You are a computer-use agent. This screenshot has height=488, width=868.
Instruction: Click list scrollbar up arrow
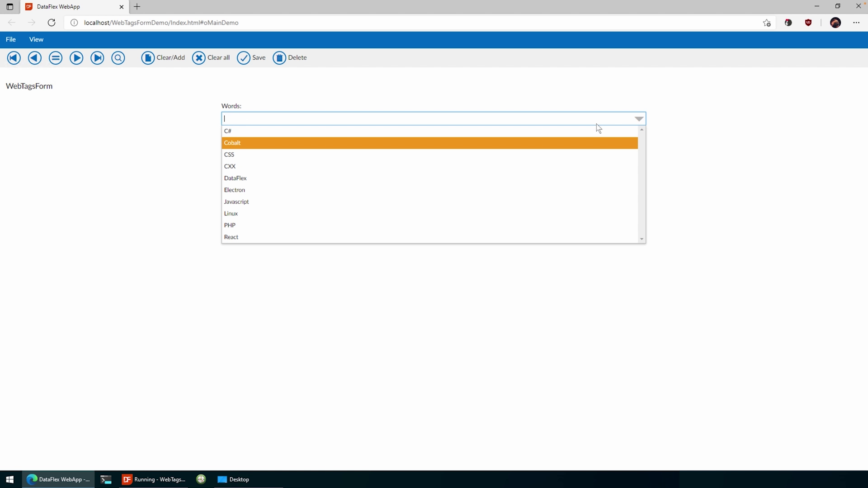pos(642,130)
